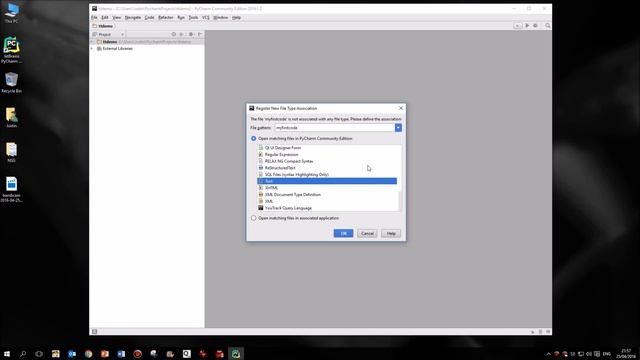Click the project breadcrumb in navigation bar
The width and height of the screenshot is (640, 360).
pyautogui.click(x=103, y=26)
